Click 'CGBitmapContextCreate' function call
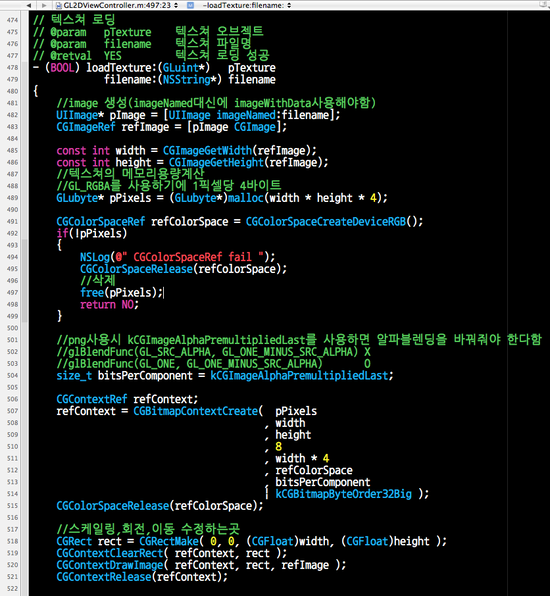The height and width of the screenshot is (596, 550). (x=195, y=411)
